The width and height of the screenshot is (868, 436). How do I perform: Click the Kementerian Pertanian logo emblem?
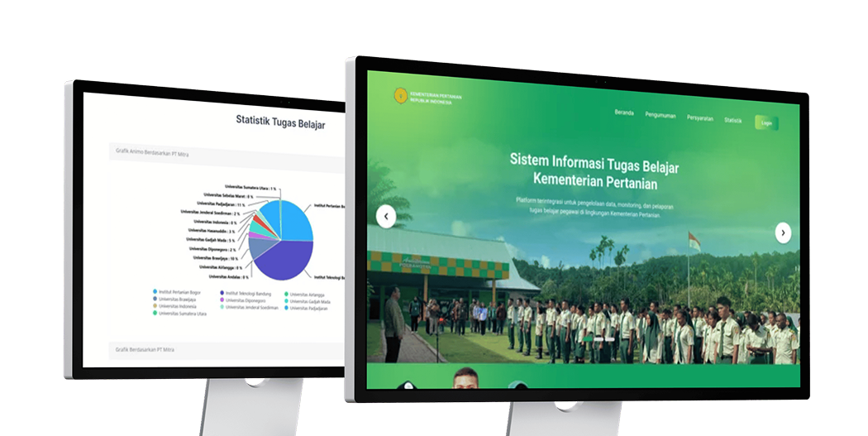click(x=400, y=96)
